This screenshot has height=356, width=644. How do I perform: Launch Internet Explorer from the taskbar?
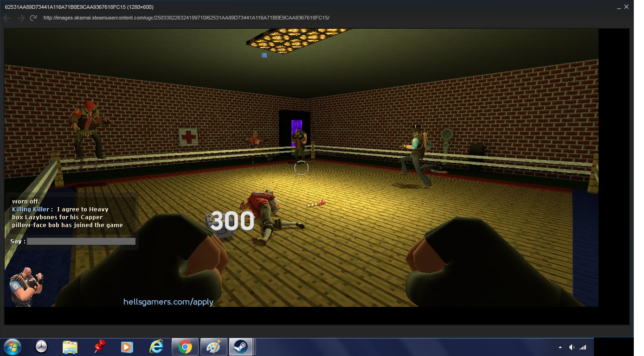tap(157, 347)
